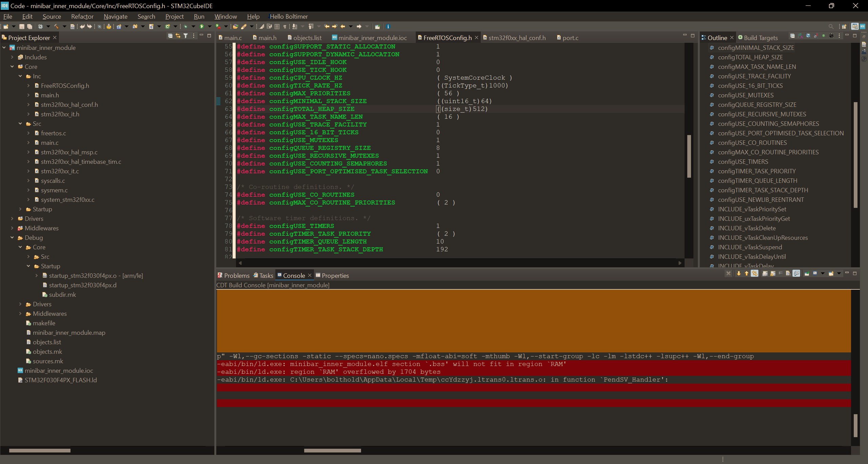Open the Run button dropdown arrow
Viewport: 868px width, 464px height.
pyautogui.click(x=210, y=26)
